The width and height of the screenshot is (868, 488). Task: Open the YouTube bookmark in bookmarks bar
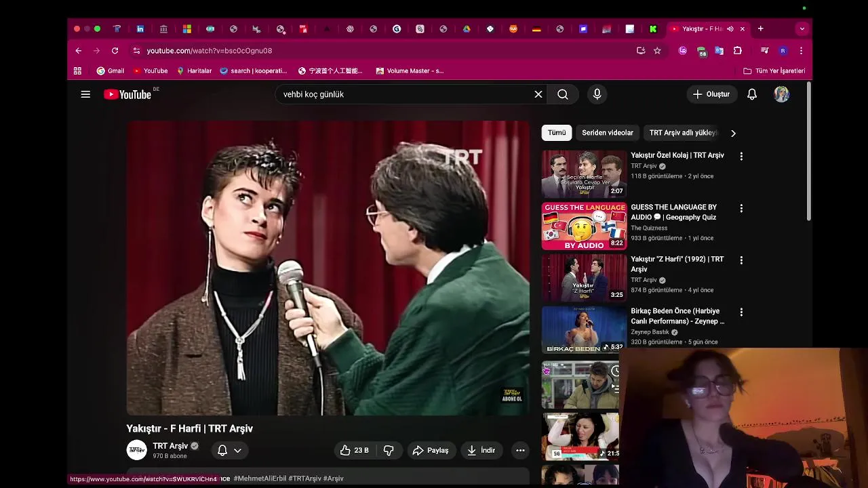(151, 70)
